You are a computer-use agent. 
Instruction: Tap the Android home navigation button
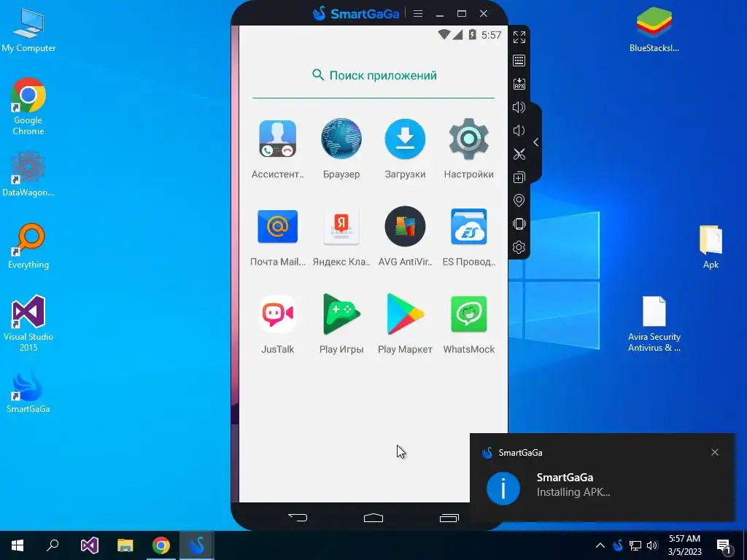pos(373,518)
